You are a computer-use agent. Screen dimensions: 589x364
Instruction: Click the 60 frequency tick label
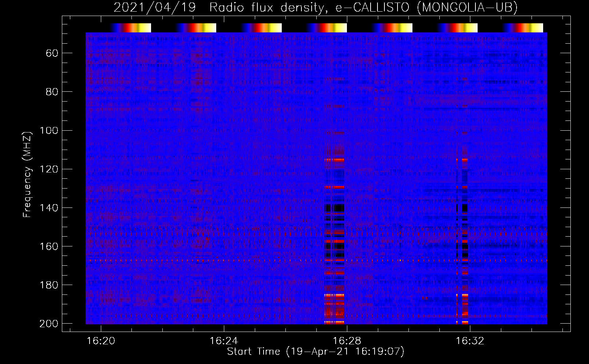coord(52,54)
